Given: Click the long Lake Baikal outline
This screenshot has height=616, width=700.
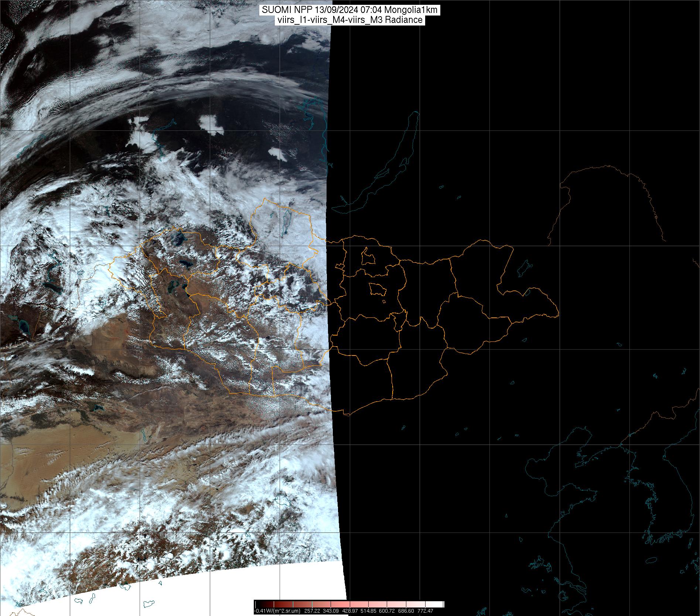Looking at the screenshot, I should pos(384,166).
